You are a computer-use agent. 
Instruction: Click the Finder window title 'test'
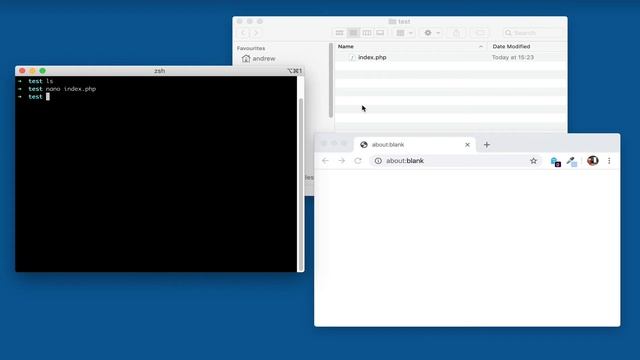[400, 21]
